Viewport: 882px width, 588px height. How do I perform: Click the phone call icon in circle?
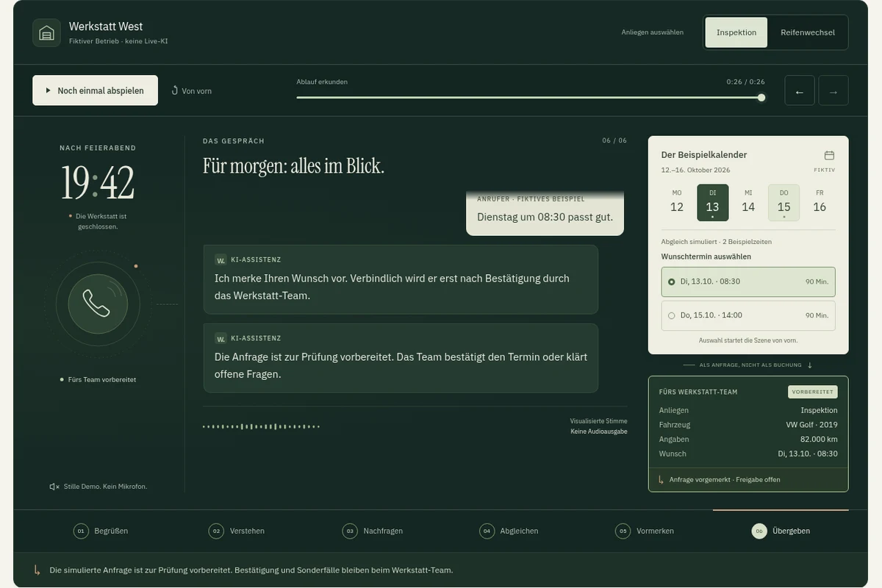coord(98,304)
